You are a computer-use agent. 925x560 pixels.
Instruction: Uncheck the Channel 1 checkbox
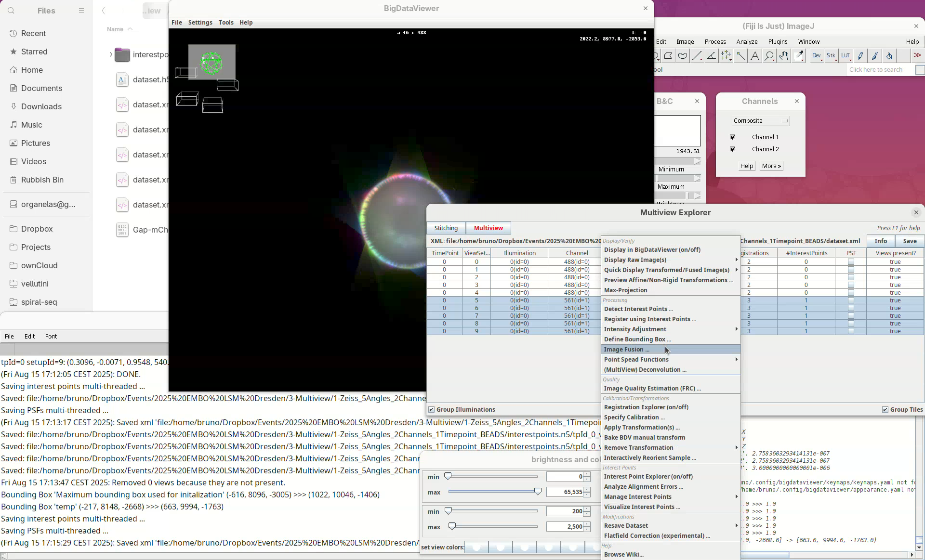point(733,137)
